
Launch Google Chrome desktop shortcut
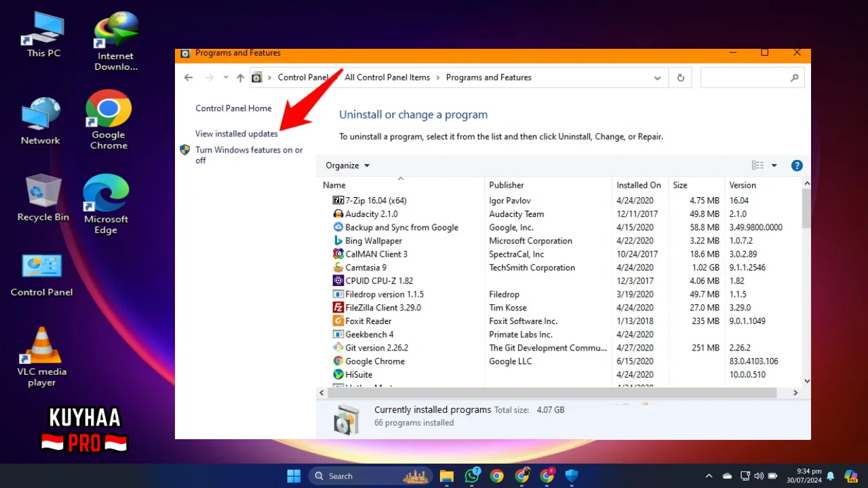pyautogui.click(x=108, y=119)
